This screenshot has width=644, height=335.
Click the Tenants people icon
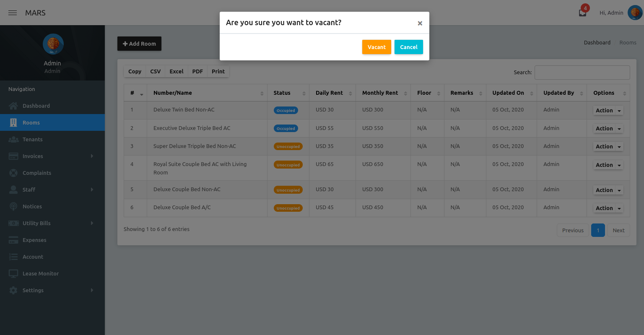point(14,139)
